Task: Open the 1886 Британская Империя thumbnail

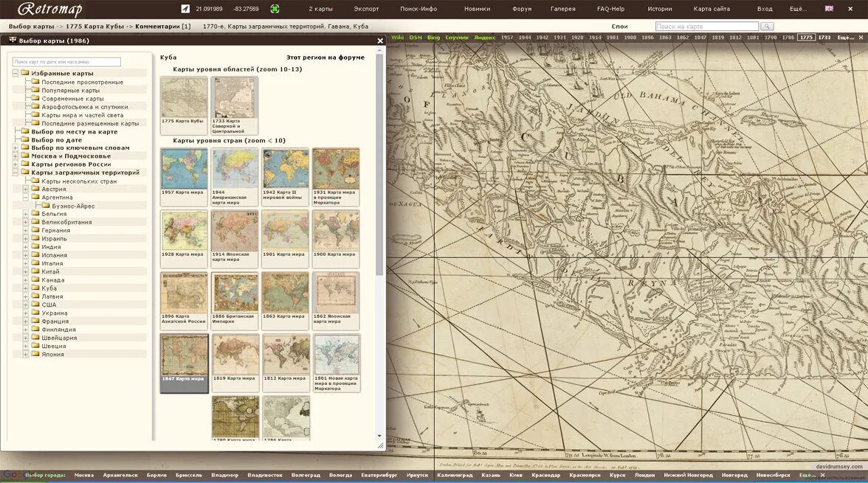Action: pos(235,300)
